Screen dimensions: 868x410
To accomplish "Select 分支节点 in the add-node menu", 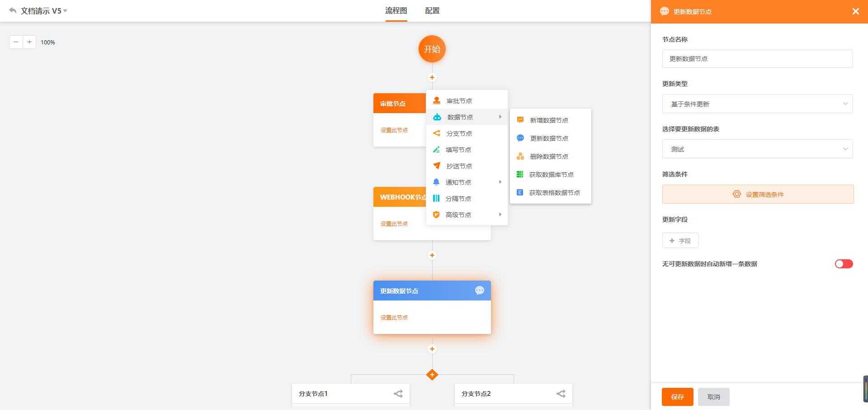I will 467,133.
